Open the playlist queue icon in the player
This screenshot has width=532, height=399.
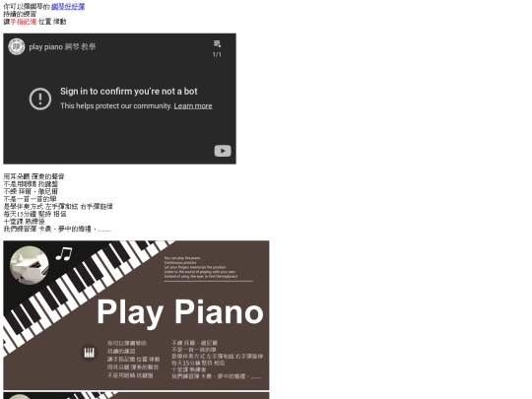[x=217, y=43]
